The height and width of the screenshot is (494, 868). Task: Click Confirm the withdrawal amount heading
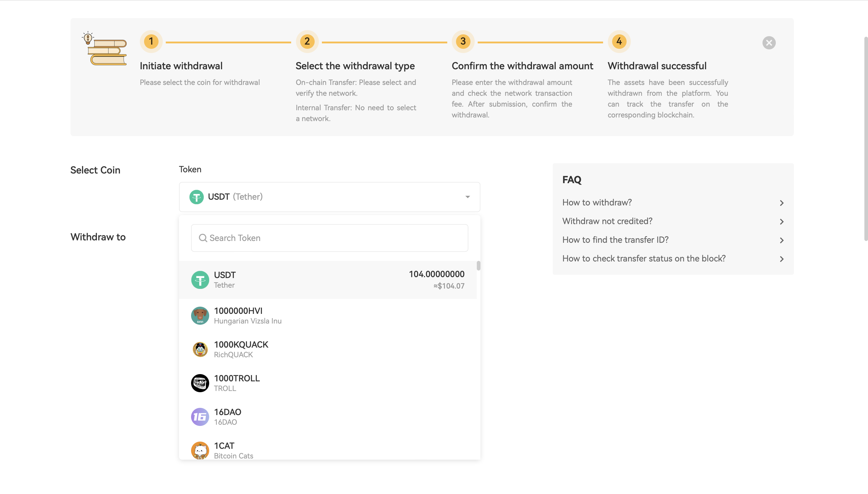pyautogui.click(x=522, y=66)
